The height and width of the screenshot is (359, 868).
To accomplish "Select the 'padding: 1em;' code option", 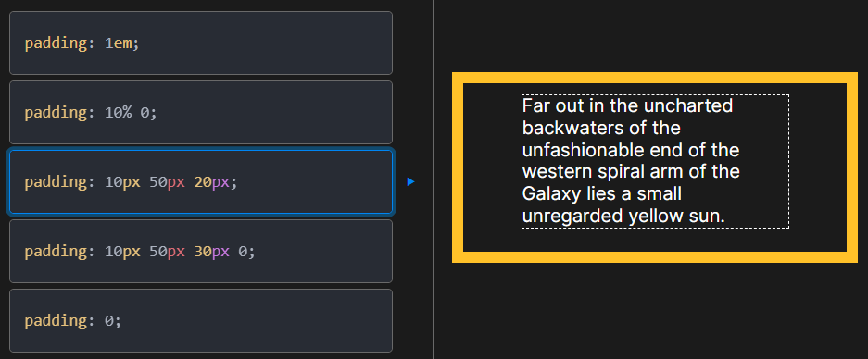I will coord(201,43).
